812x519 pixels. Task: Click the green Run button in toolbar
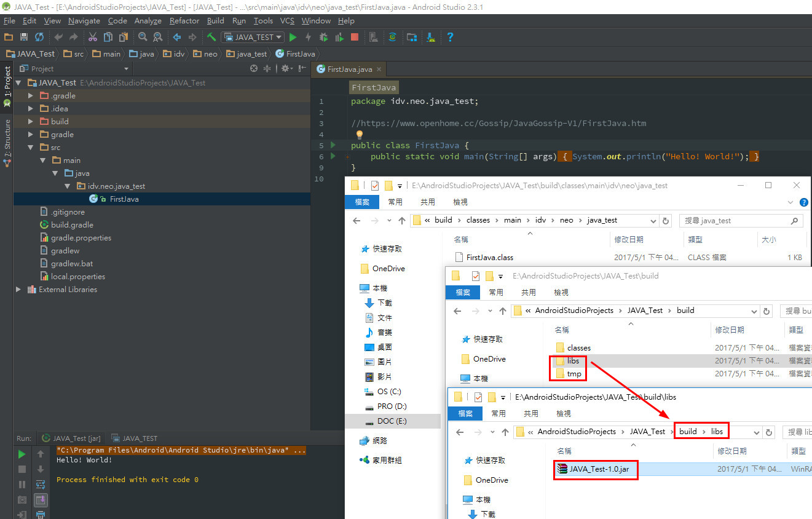click(293, 38)
